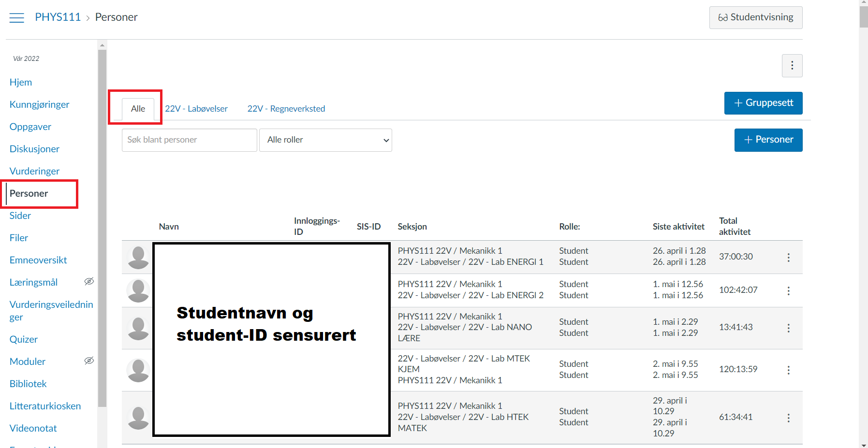Select the Alle tab
Screen dimensions: 868x448
coord(138,109)
